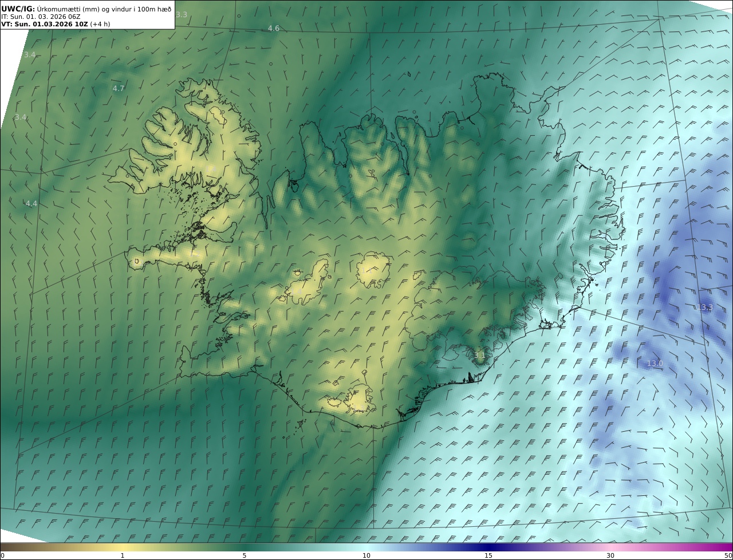The height and width of the screenshot is (560, 733).
Task: Click the '15' tick on the color scale
Action: coord(488,555)
